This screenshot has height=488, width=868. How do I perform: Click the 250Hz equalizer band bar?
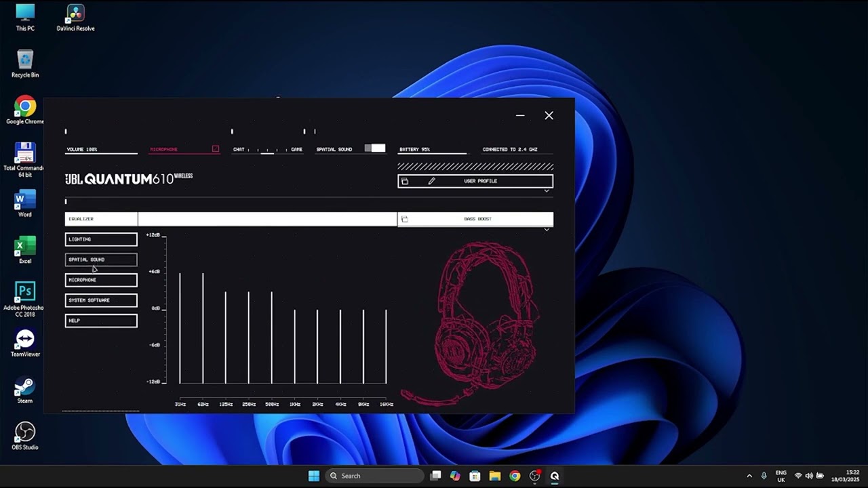tap(249, 338)
